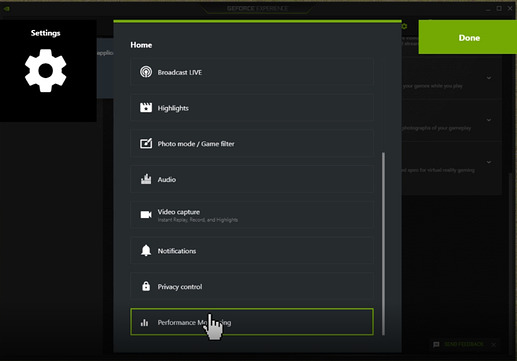Click the Settings title text
The height and width of the screenshot is (361, 517).
[45, 33]
